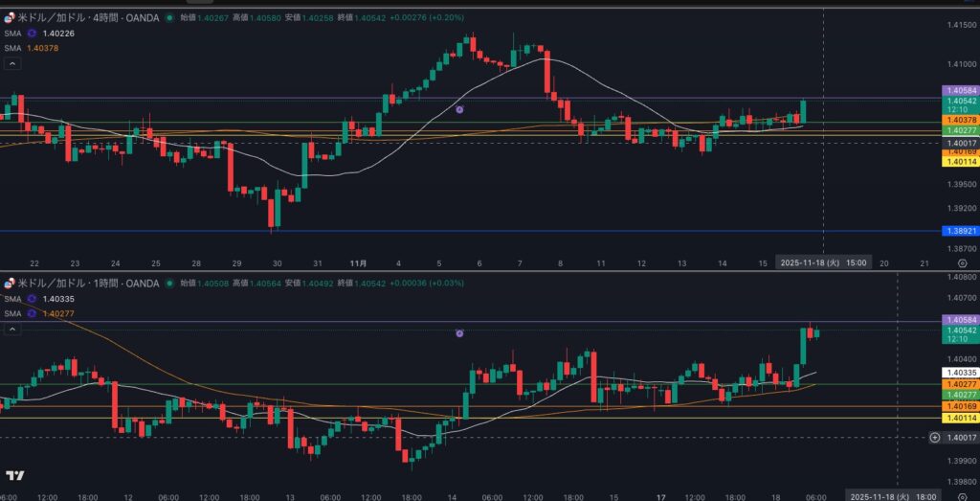
Task: Click the 2025-11-18 15:00 time label on upper axis
Action: [x=823, y=262]
